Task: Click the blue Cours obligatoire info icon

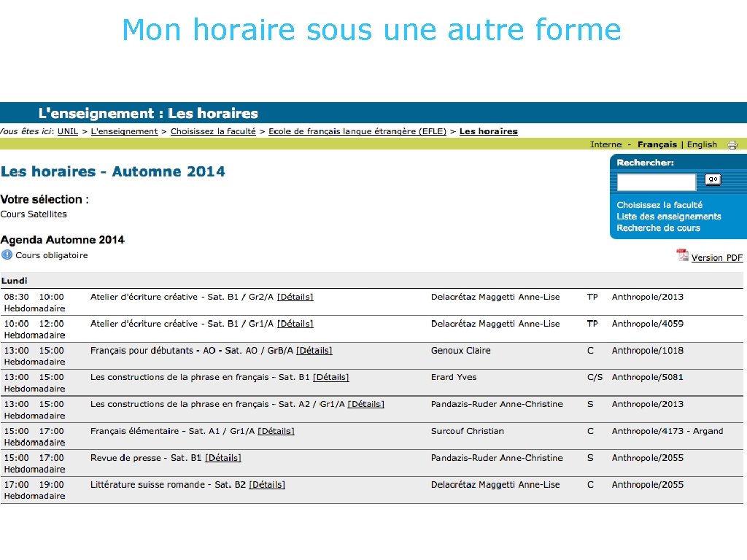Action: 7,254
